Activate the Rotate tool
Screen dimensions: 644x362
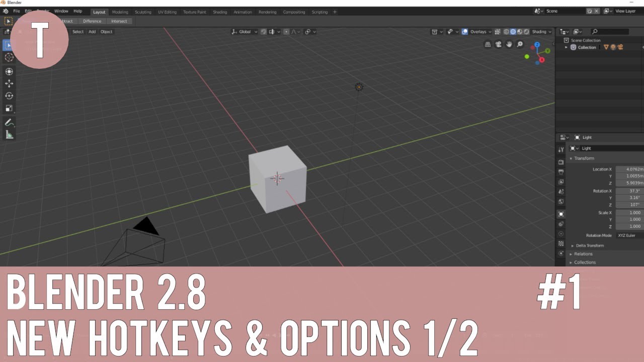click(x=9, y=96)
